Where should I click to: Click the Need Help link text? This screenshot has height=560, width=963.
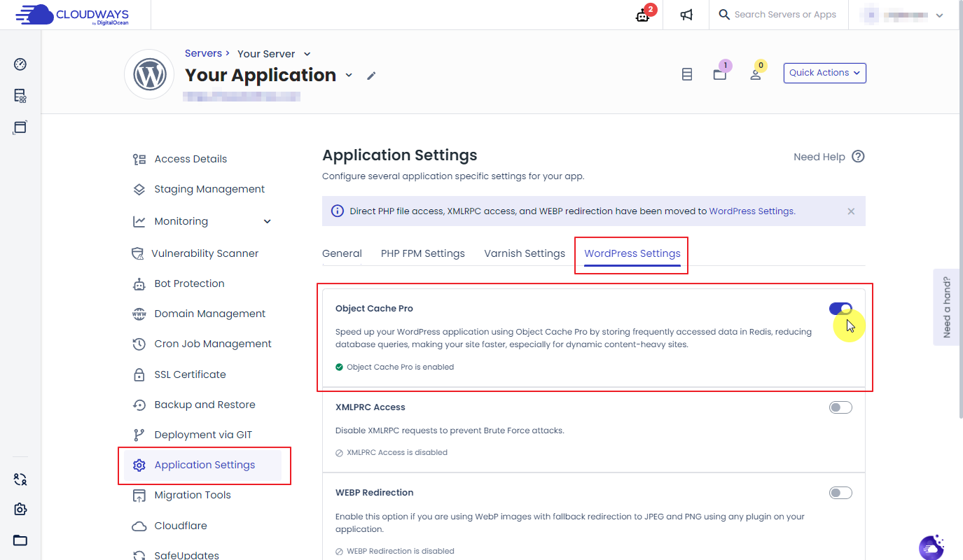pos(819,157)
